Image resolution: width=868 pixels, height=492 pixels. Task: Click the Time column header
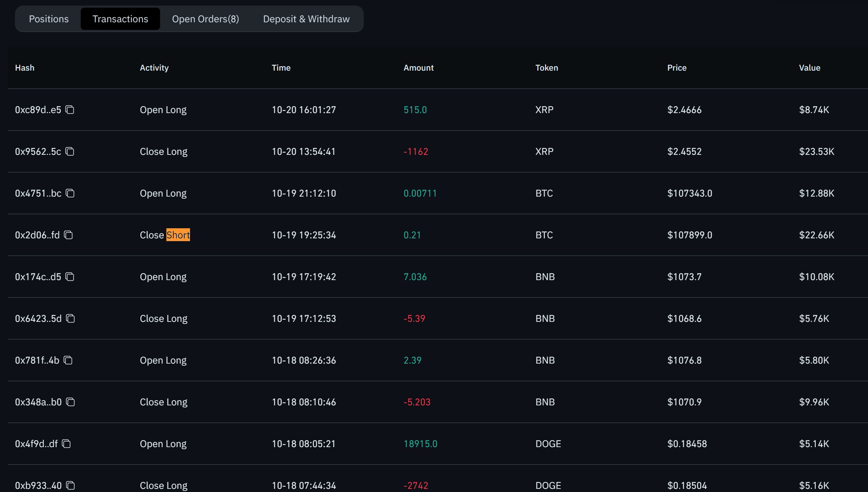[x=281, y=68]
